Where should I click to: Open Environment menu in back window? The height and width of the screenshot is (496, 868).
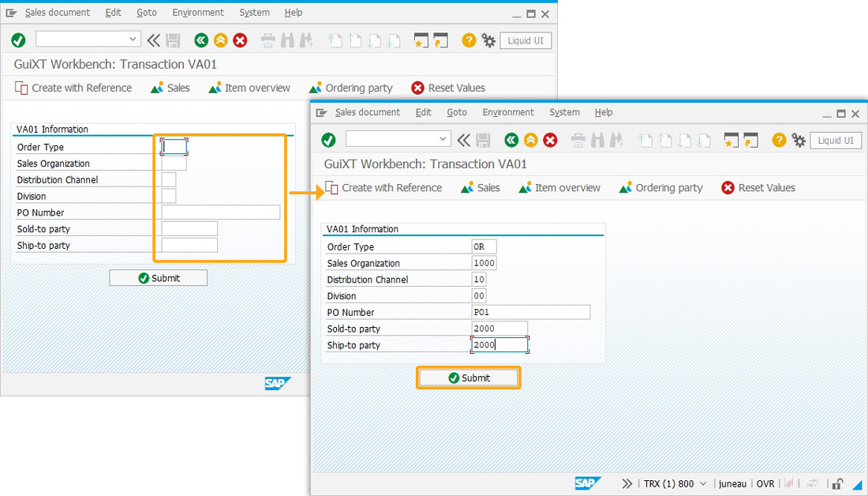tap(198, 12)
